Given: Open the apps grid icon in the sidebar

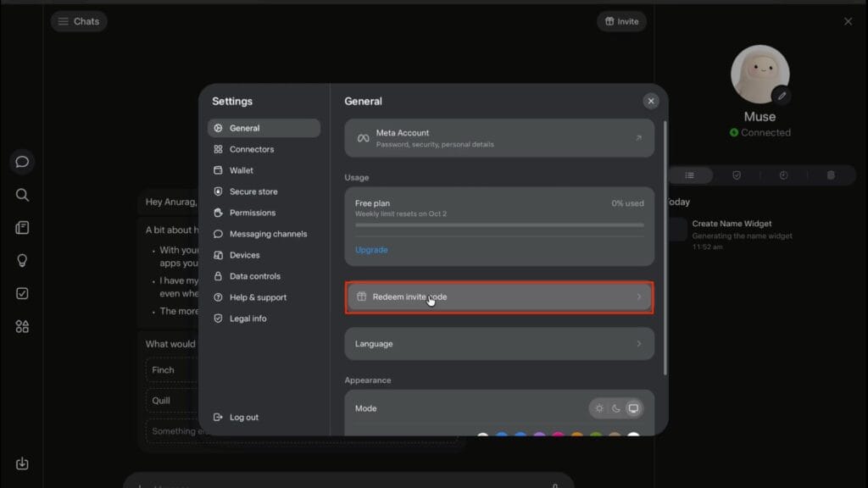Looking at the screenshot, I should [x=22, y=326].
